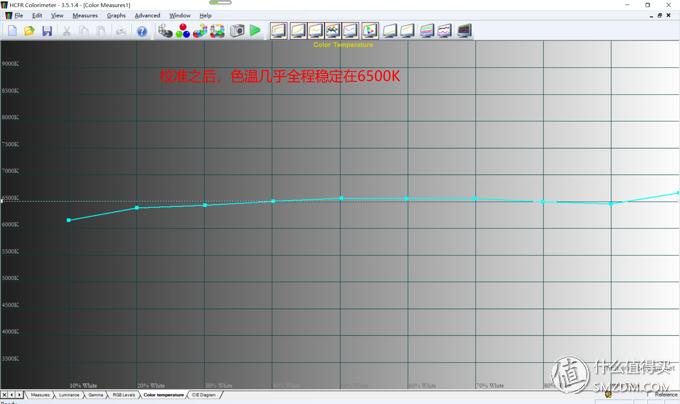Switch to the RGB Levels tab
Screen dimensions: 680x404
point(124,395)
